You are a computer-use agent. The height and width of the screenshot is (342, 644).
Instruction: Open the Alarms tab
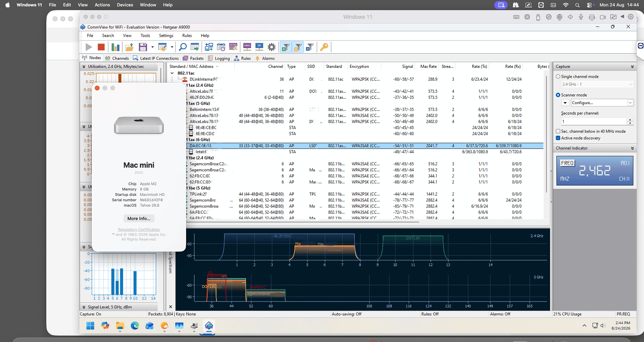[265, 58]
